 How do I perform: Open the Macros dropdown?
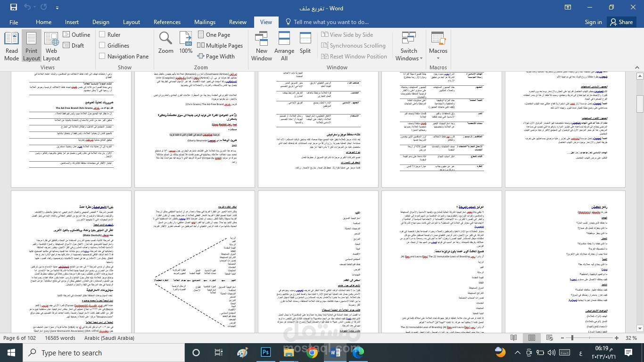pyautogui.click(x=438, y=46)
